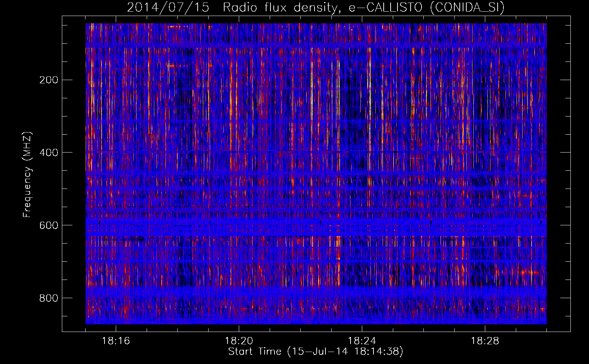Viewport: 589px width, 364px height.
Task: Click the 200 MHz frequency tick label
Action: click(x=49, y=80)
